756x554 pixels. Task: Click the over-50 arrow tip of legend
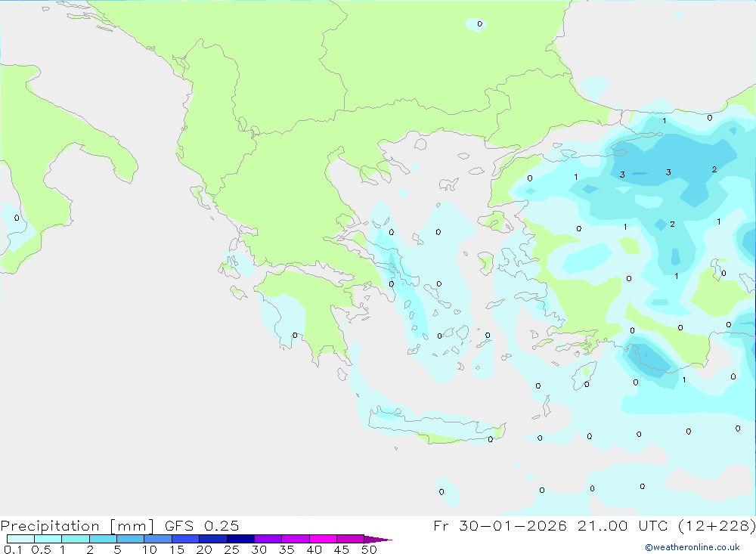point(377,539)
